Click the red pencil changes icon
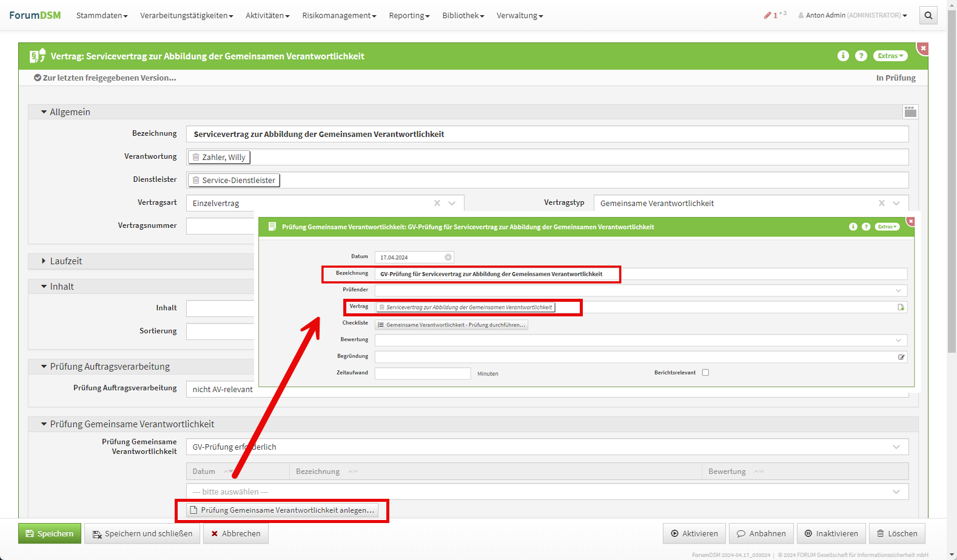The width and height of the screenshot is (957, 560). point(768,15)
